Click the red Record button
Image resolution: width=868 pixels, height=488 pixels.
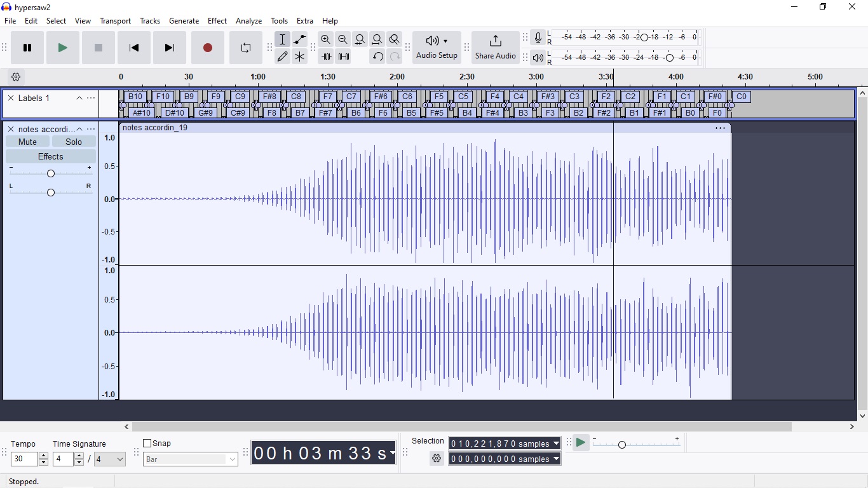[207, 48]
